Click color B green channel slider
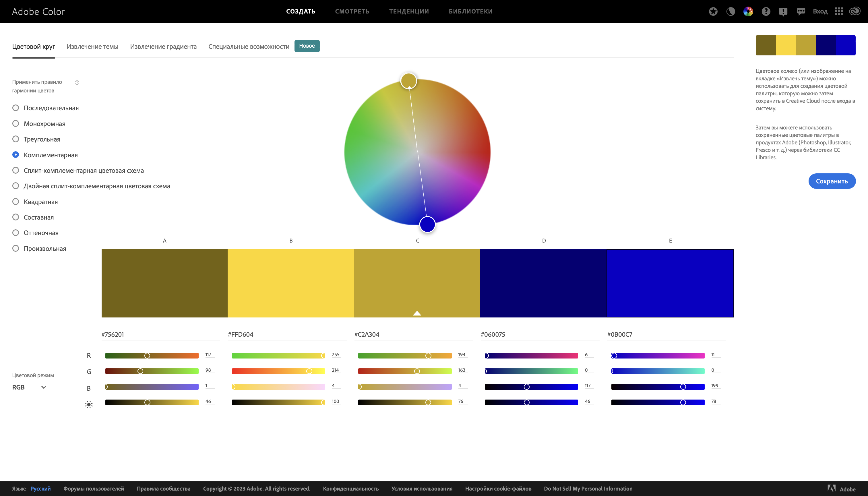The image size is (868, 496). click(278, 371)
